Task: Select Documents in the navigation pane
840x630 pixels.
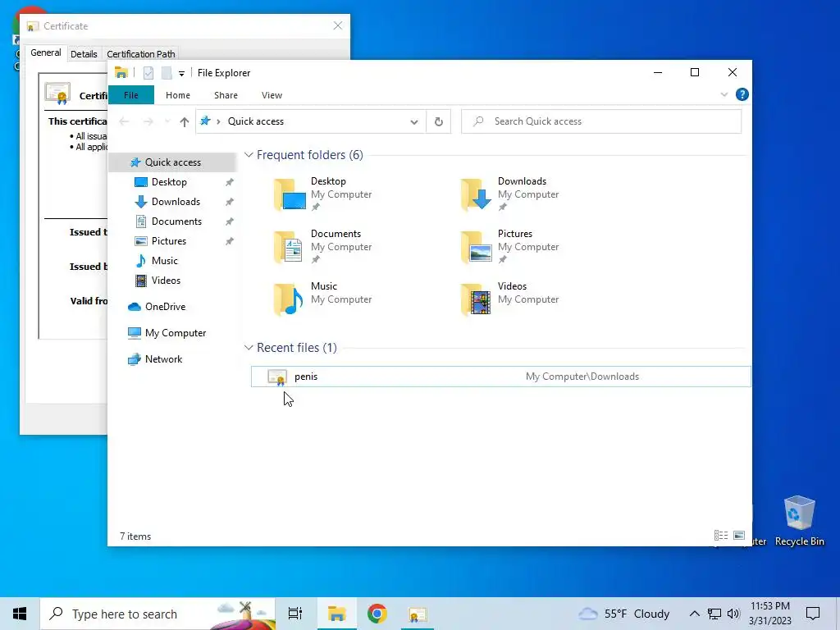Action: 176,221
